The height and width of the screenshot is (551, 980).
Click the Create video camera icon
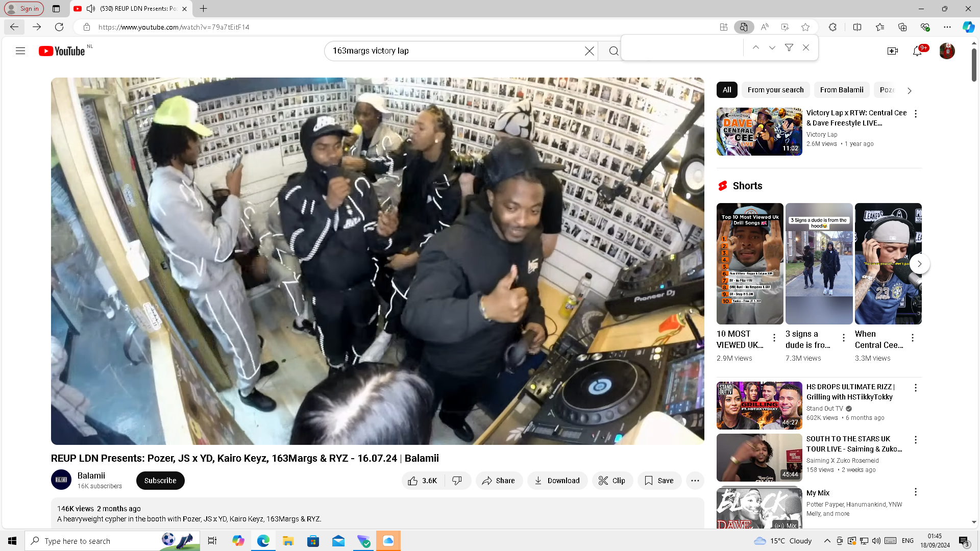[892, 51]
